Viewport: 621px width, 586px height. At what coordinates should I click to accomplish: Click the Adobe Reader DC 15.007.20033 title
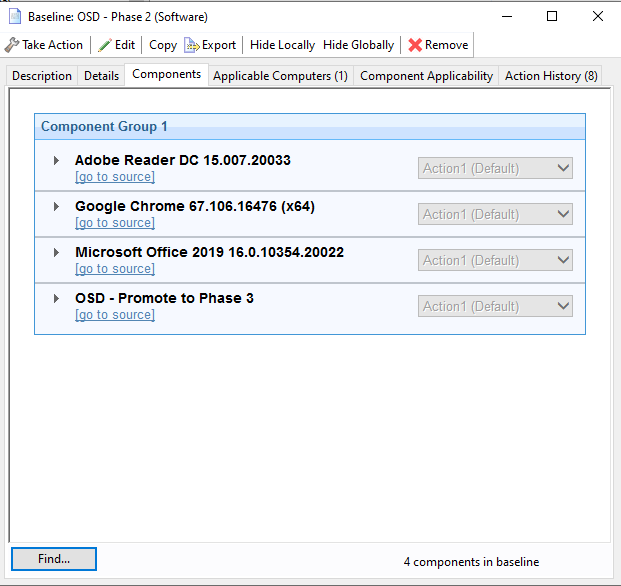click(x=183, y=160)
